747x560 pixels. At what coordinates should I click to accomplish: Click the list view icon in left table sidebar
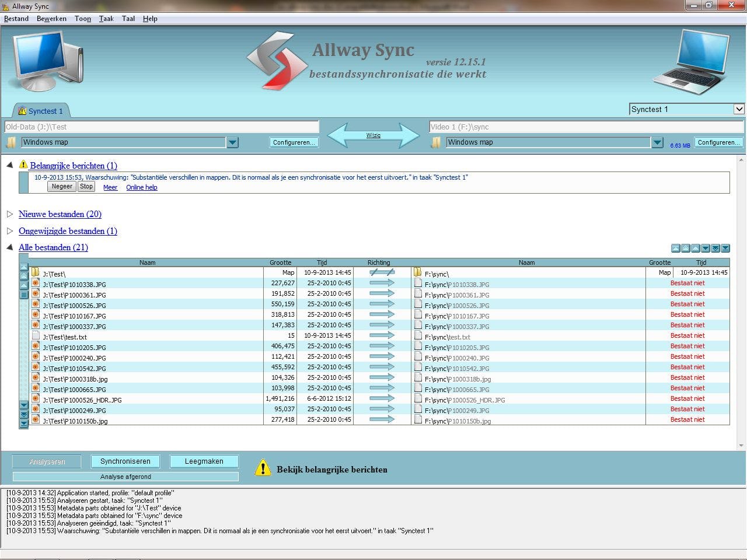tap(24, 295)
